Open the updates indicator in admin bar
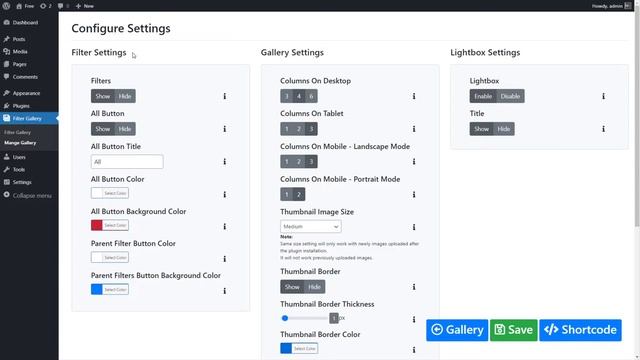640x360 pixels. pyautogui.click(x=46, y=6)
